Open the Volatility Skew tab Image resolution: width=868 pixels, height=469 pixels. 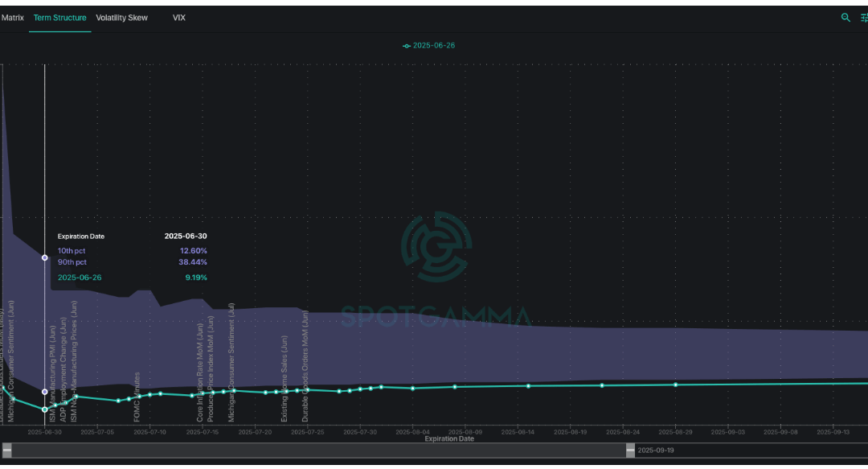[121, 17]
